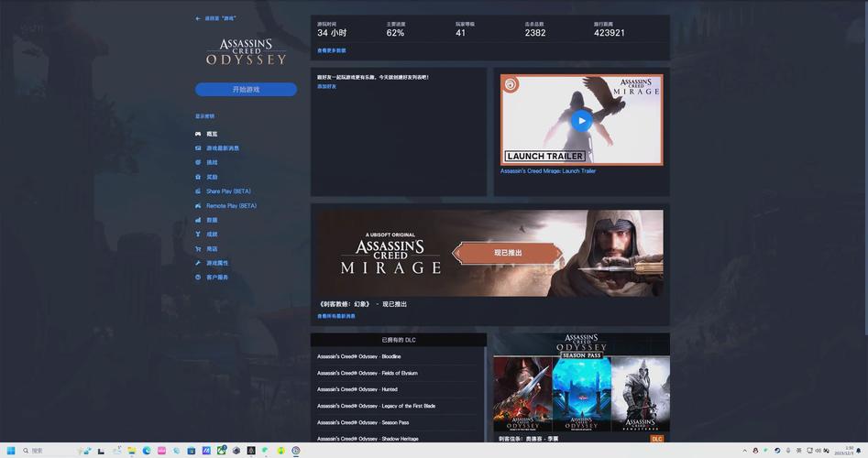Open the overview gamepad icon in sidebar
The image size is (868, 458).
[198, 134]
